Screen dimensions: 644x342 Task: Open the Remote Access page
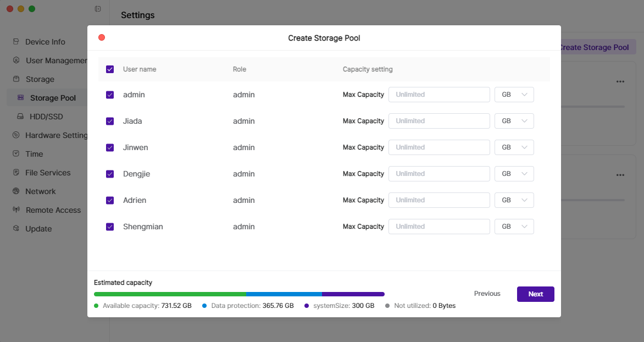click(53, 210)
